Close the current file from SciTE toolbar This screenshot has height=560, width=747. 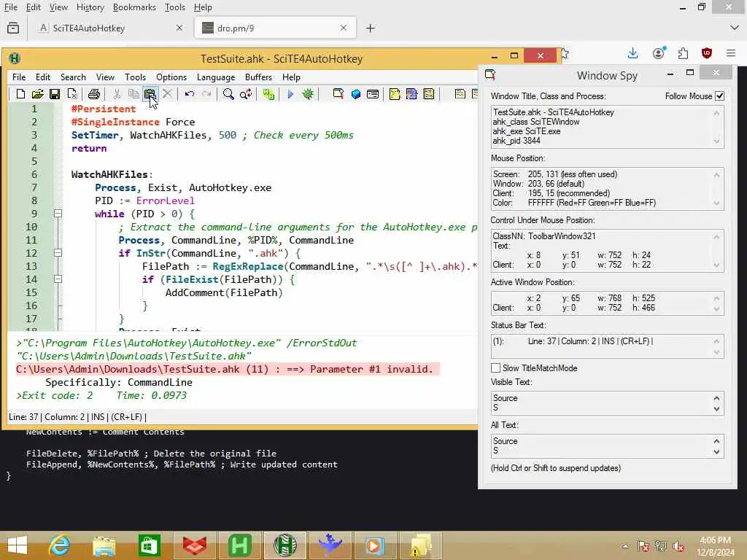coord(72,94)
